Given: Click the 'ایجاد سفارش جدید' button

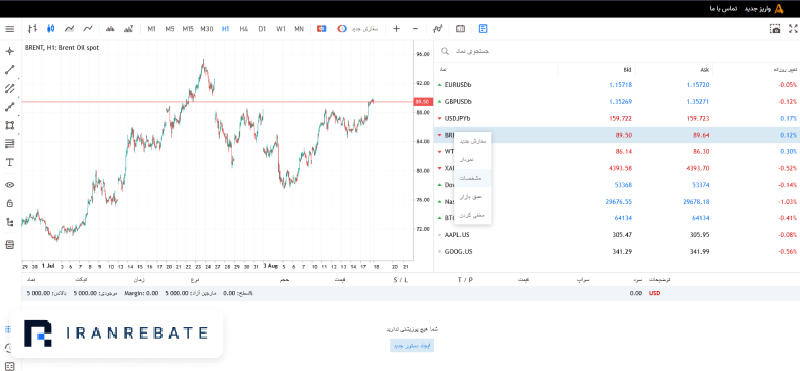Looking at the screenshot, I should click(x=412, y=345).
